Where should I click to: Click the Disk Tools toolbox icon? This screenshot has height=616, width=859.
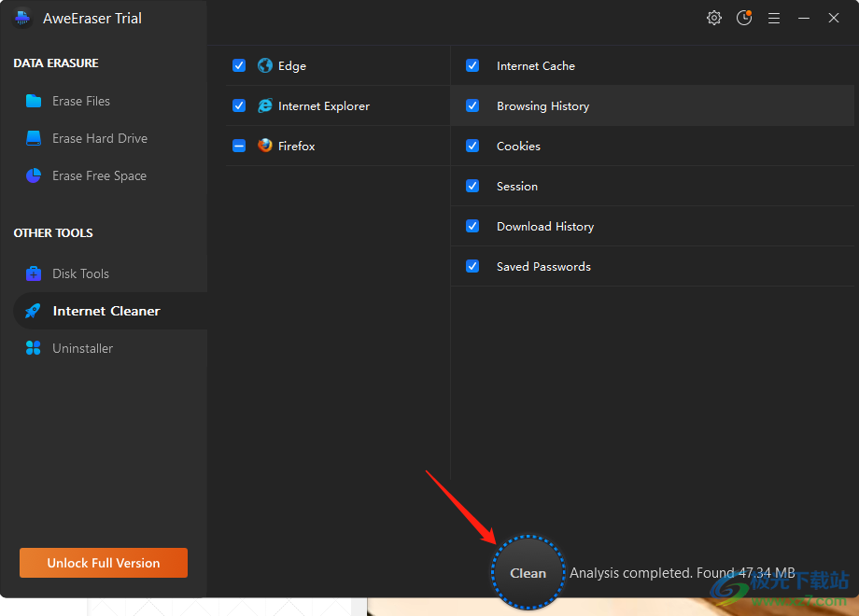point(34,273)
